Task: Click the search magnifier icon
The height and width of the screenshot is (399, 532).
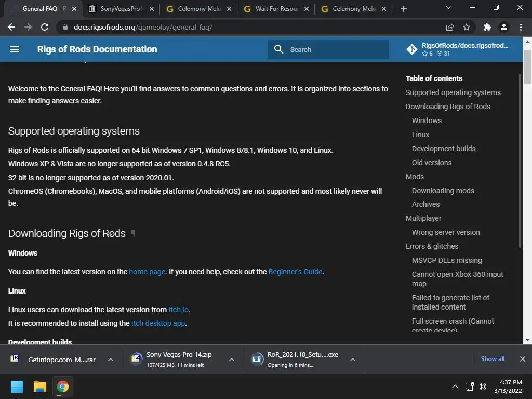Action: [x=278, y=49]
